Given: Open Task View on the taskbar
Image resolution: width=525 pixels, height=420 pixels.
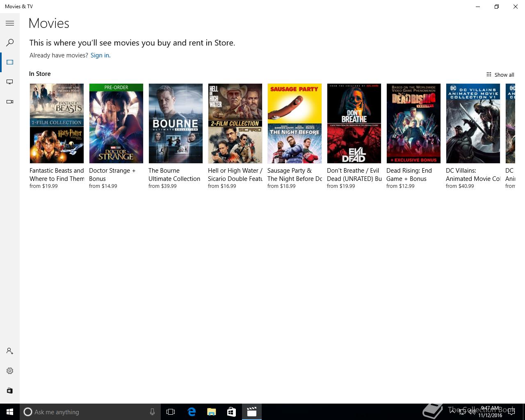Looking at the screenshot, I should pyautogui.click(x=171, y=412).
